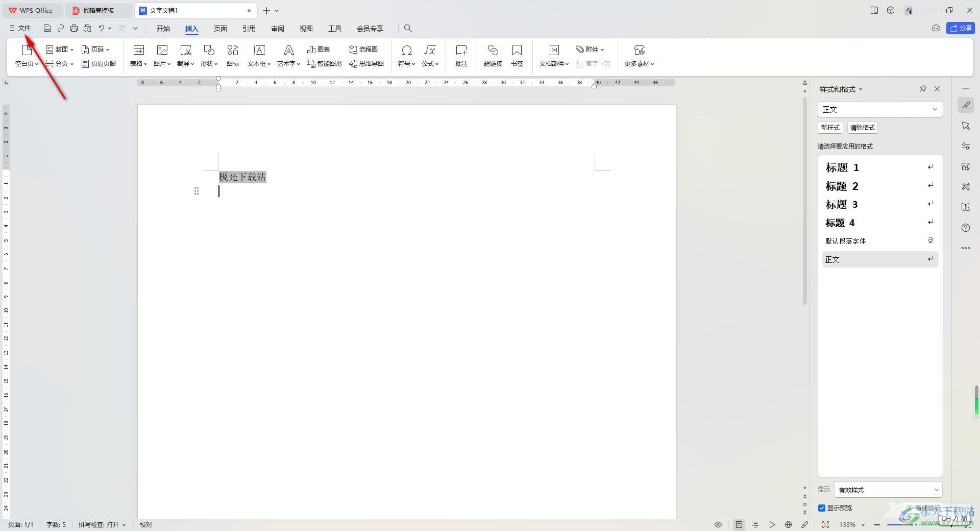Switch to the 页面 ribbon tab
Image resolution: width=980 pixels, height=531 pixels.
click(x=220, y=29)
